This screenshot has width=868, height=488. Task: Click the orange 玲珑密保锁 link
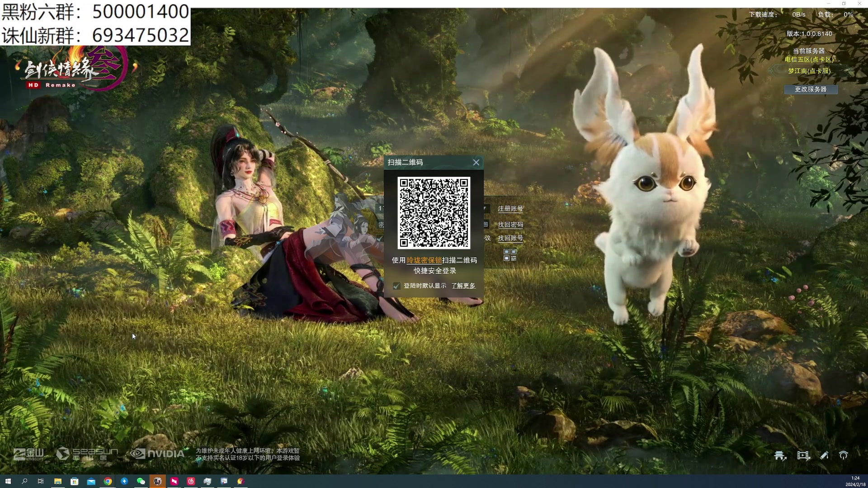coord(424,260)
